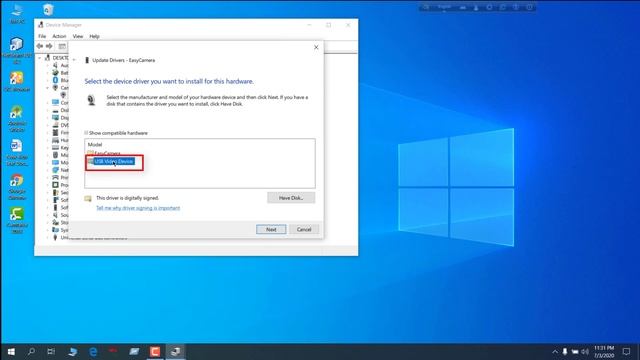Select the Print queues icon in device tree
This screenshot has height=360, width=640.
pyautogui.click(x=56, y=178)
